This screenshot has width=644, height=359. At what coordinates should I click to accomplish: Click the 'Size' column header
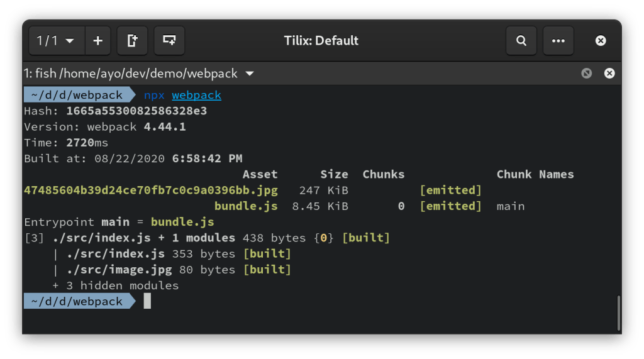tap(335, 175)
